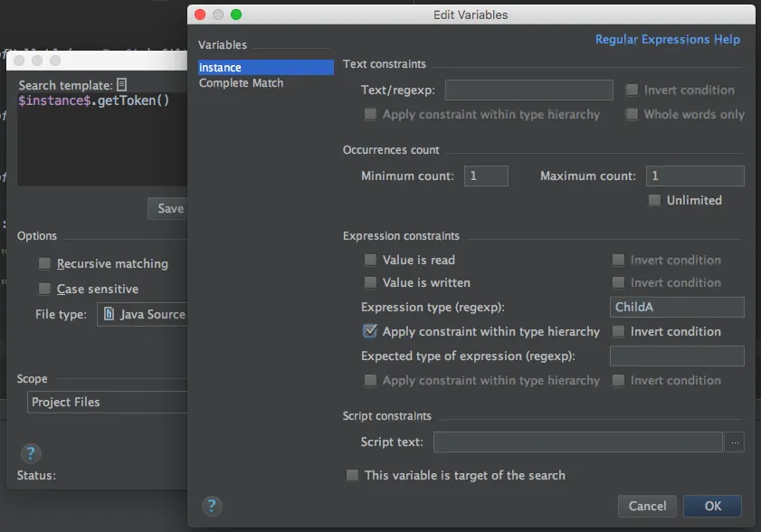
Task: Enable This variable is target of the search
Action: 352,475
